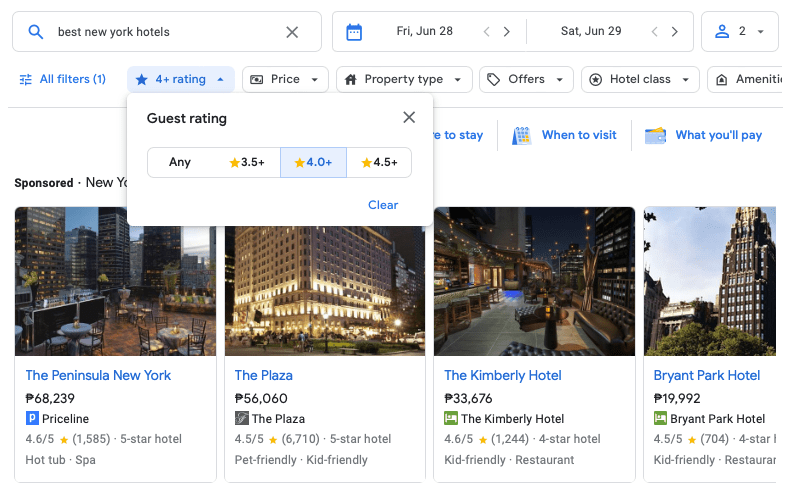Click The Kimberly Hotel bed provider icon
This screenshot has width=793, height=496.
click(x=451, y=418)
